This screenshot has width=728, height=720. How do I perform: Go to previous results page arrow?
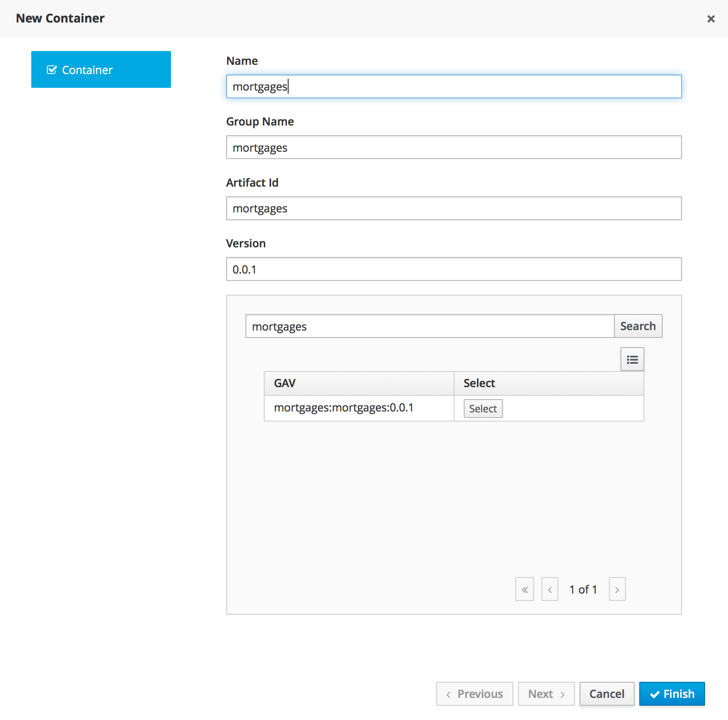pyautogui.click(x=550, y=589)
